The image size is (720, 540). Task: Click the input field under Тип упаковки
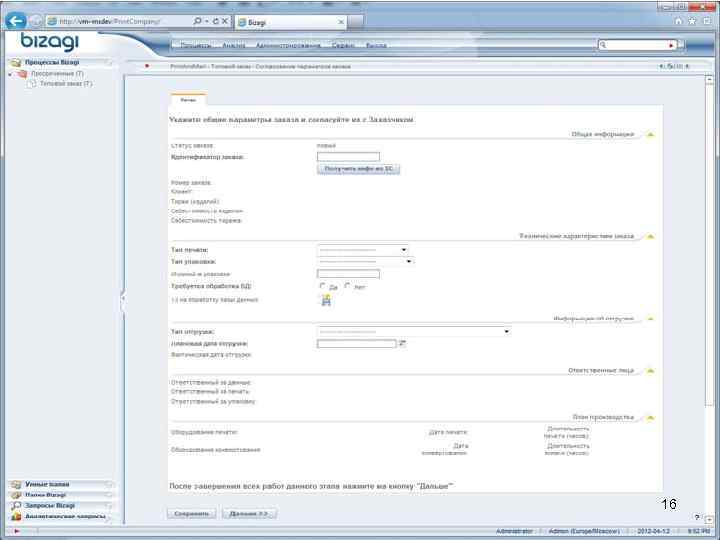coord(348,274)
